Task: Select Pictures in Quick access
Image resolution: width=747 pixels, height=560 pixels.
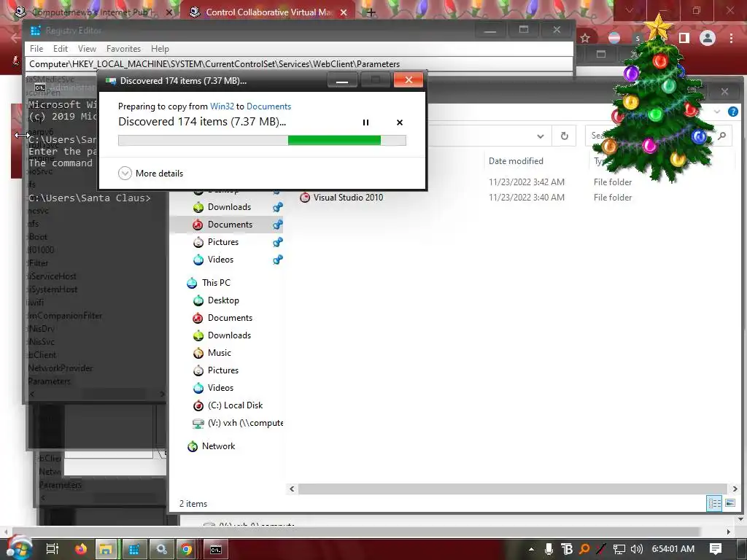Action: [x=223, y=242]
